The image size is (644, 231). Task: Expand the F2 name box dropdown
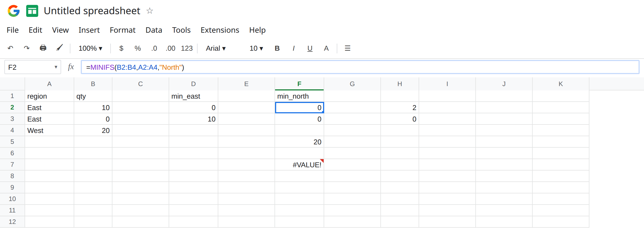click(56, 67)
